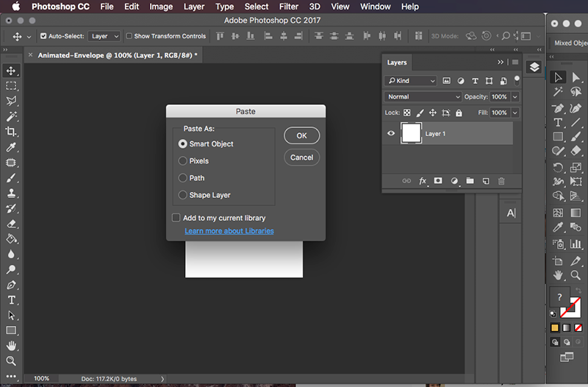Choose the Path paste option

point(182,177)
